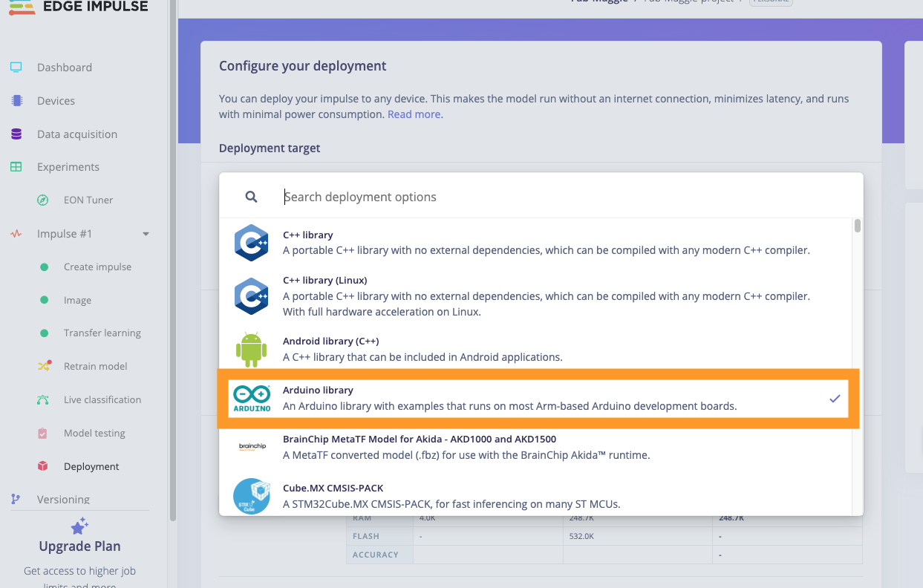The image size is (923, 588).
Task: Open the Dashboard page
Action: tap(65, 67)
